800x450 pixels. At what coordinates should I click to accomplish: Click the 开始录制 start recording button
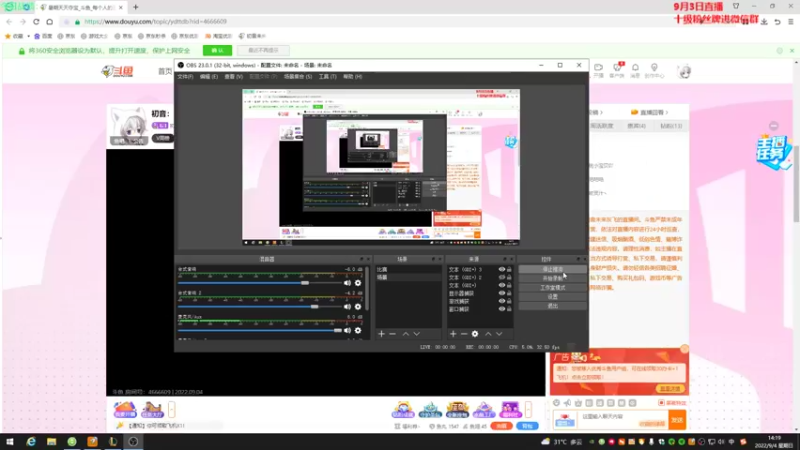point(553,279)
